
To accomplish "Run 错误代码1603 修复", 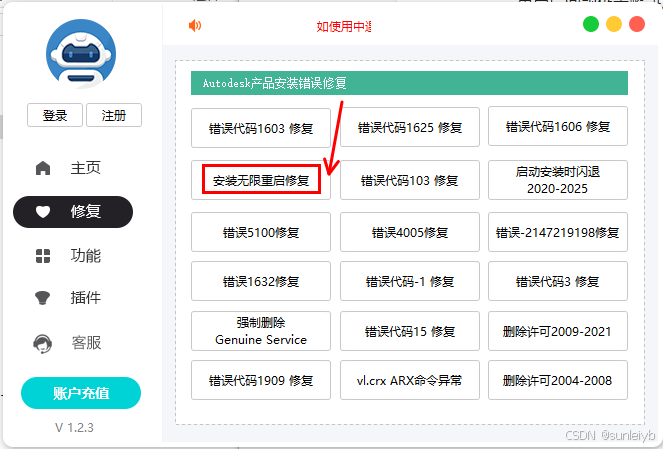I will 261,128.
